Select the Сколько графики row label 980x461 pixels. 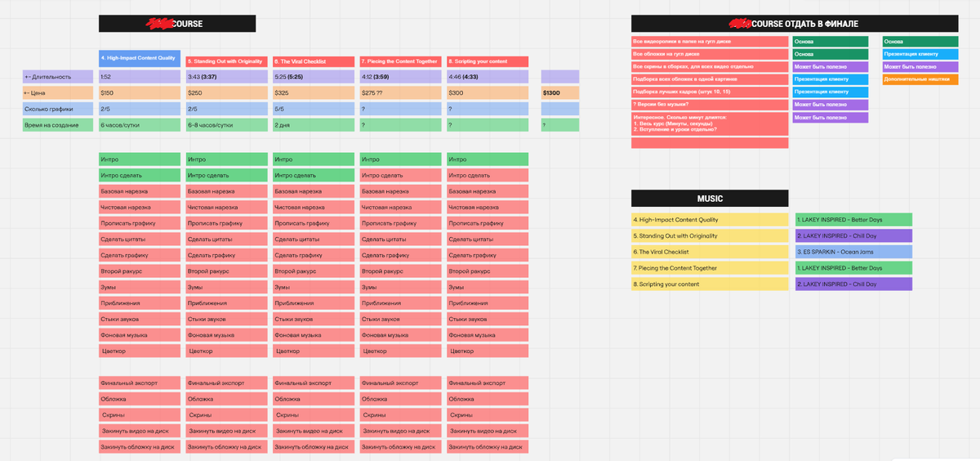point(58,109)
